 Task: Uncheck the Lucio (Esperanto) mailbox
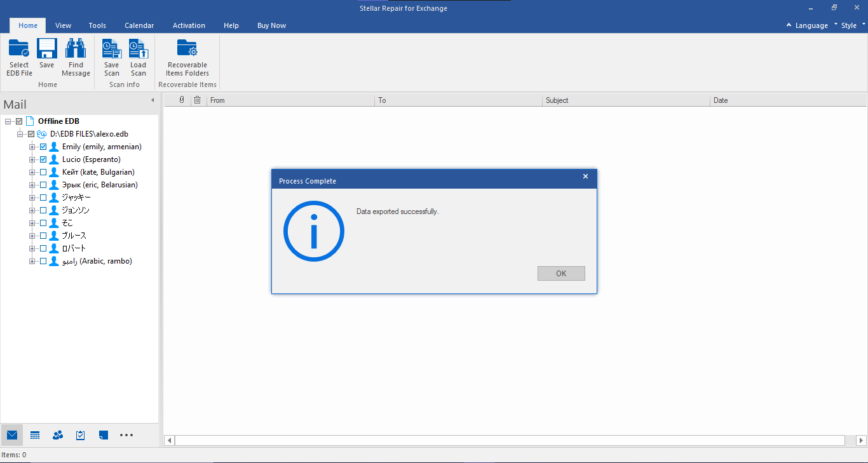(x=43, y=159)
